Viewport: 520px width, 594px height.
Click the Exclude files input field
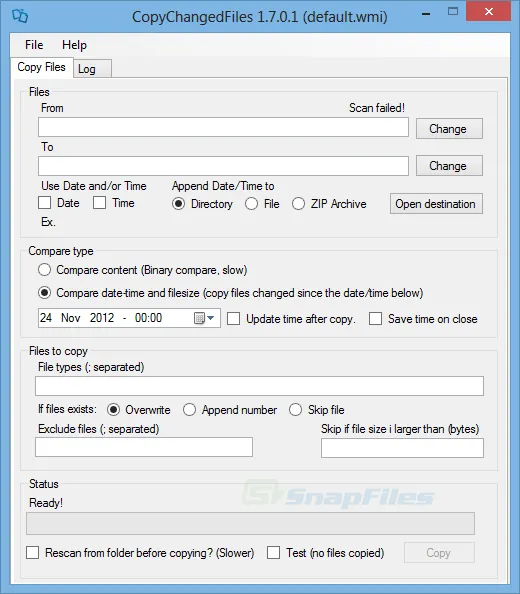click(x=144, y=447)
